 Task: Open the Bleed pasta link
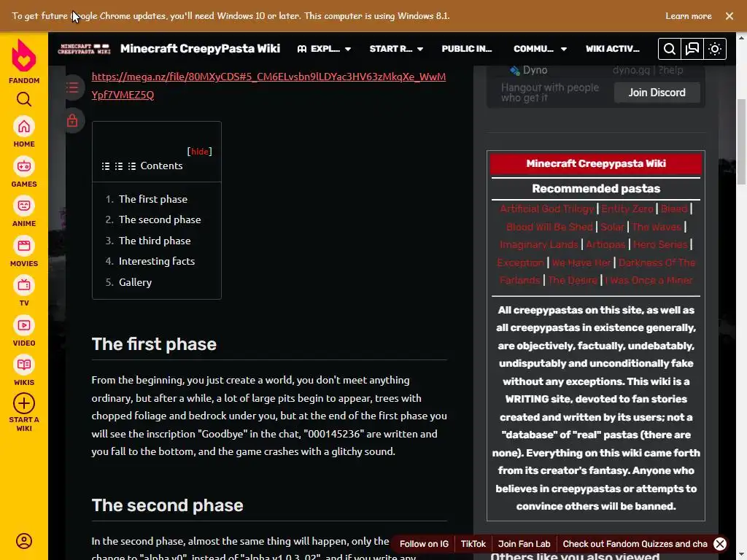[x=673, y=209]
